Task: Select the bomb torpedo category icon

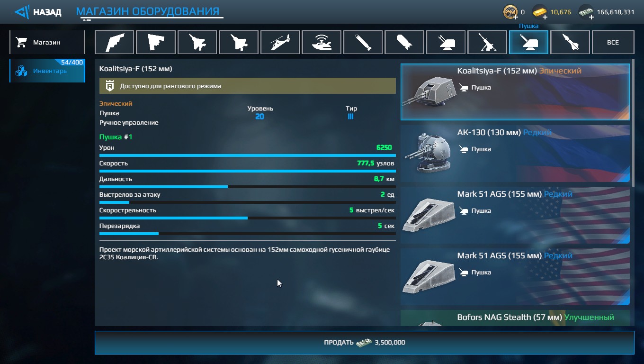Action: click(404, 42)
